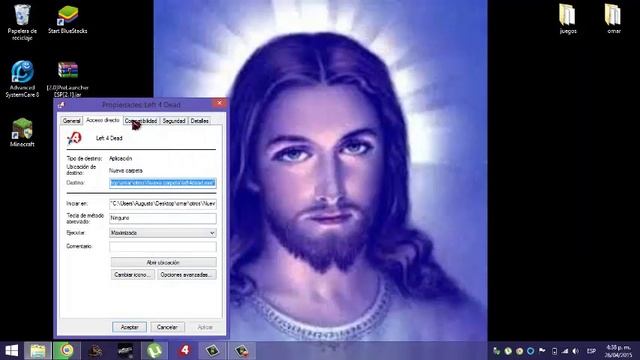Image resolution: width=640 pixels, height=360 pixels.
Task: Open Google Chrome from the taskbar
Action: [x=67, y=351]
